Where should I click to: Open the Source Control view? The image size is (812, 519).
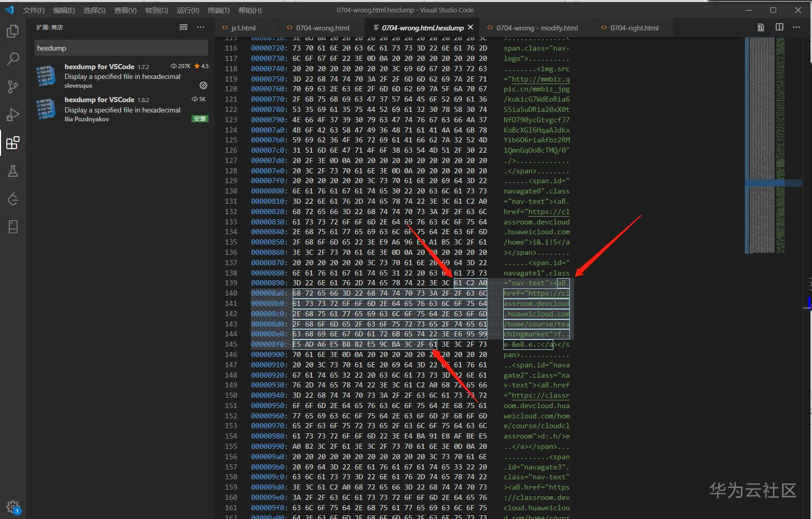[12, 87]
